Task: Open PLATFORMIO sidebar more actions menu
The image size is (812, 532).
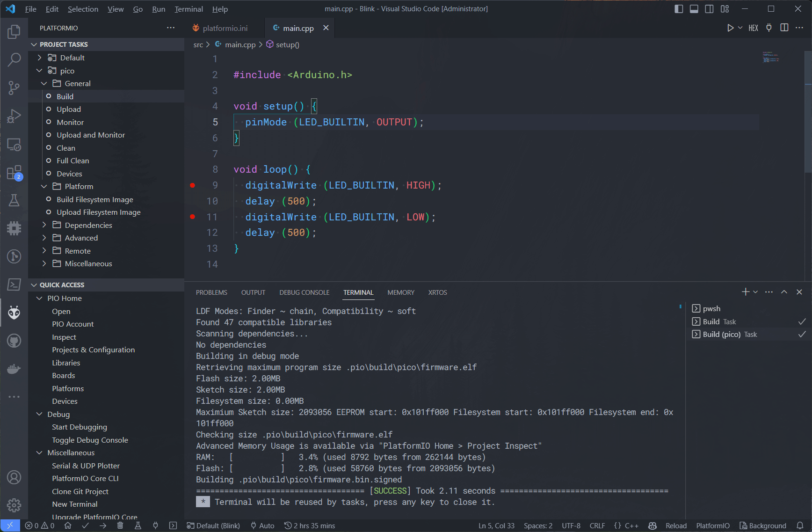Action: [x=171, y=28]
